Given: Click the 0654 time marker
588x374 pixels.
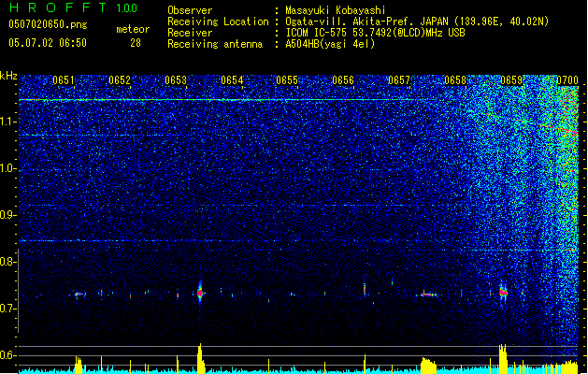Looking at the screenshot, I should (x=232, y=80).
